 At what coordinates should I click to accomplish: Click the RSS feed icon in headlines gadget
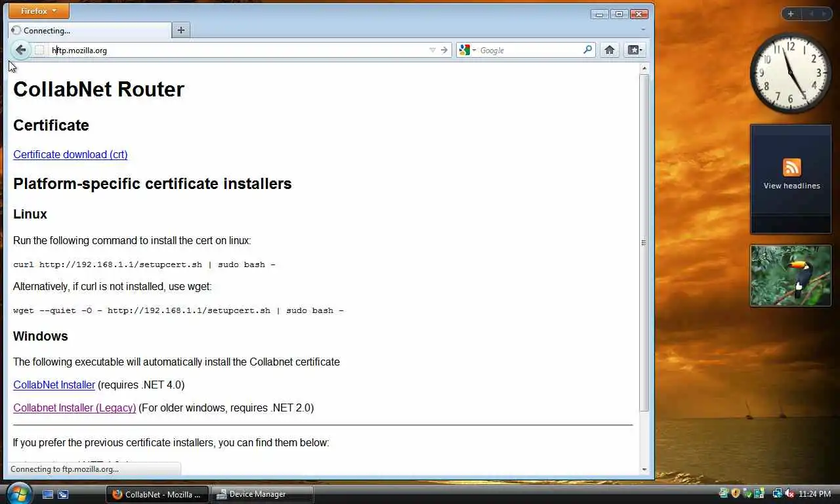pyautogui.click(x=791, y=167)
